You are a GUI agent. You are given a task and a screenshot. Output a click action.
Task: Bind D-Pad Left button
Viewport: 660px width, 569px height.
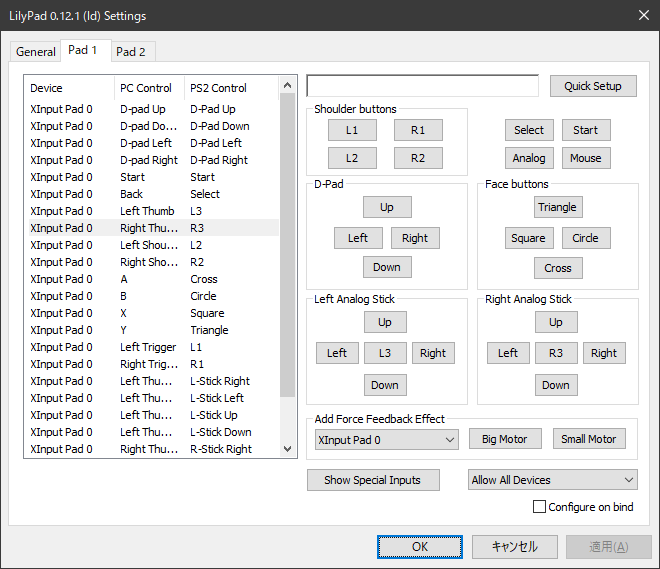[x=358, y=238]
